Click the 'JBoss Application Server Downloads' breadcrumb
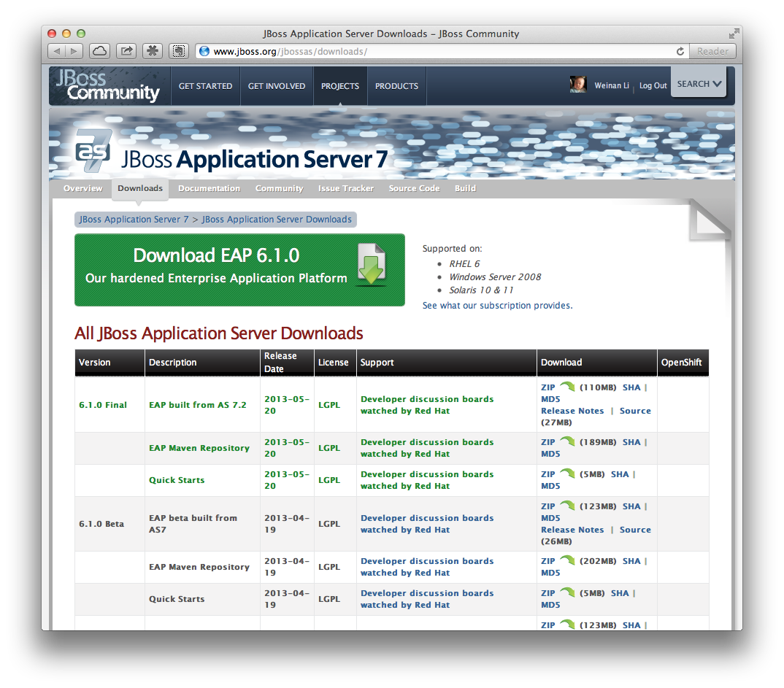This screenshot has width=784, height=688. point(277,220)
